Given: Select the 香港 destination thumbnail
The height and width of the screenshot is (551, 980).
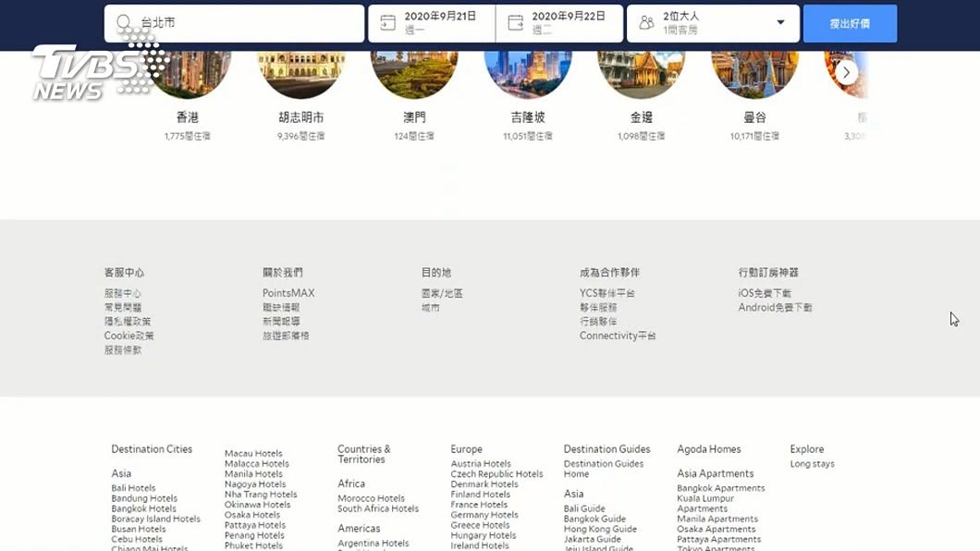Looking at the screenshot, I should 188,75.
